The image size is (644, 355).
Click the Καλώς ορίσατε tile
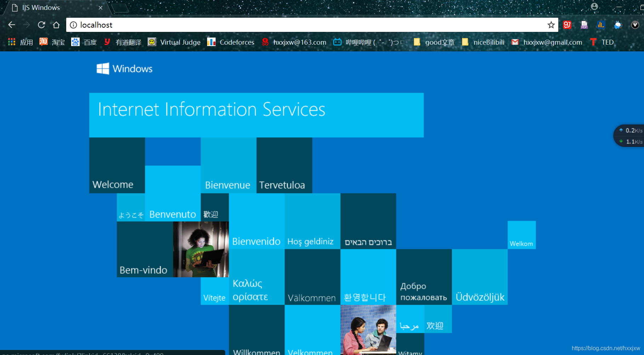tap(257, 277)
